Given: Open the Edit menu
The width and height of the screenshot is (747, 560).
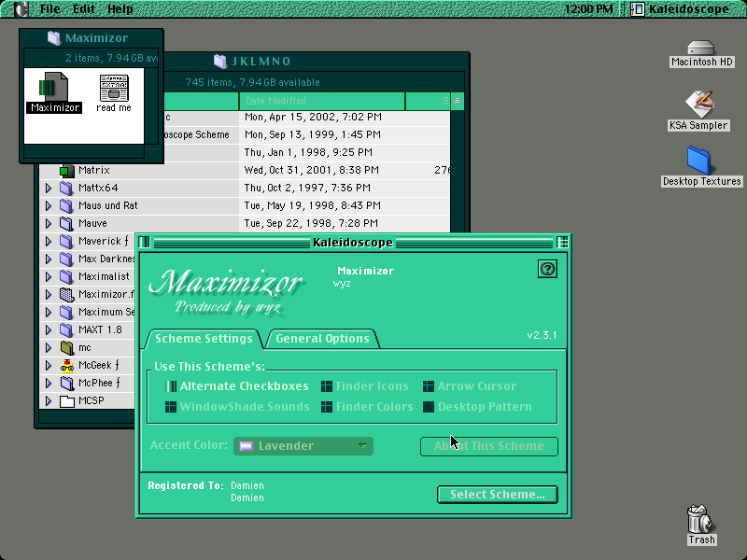Looking at the screenshot, I should point(84,9).
